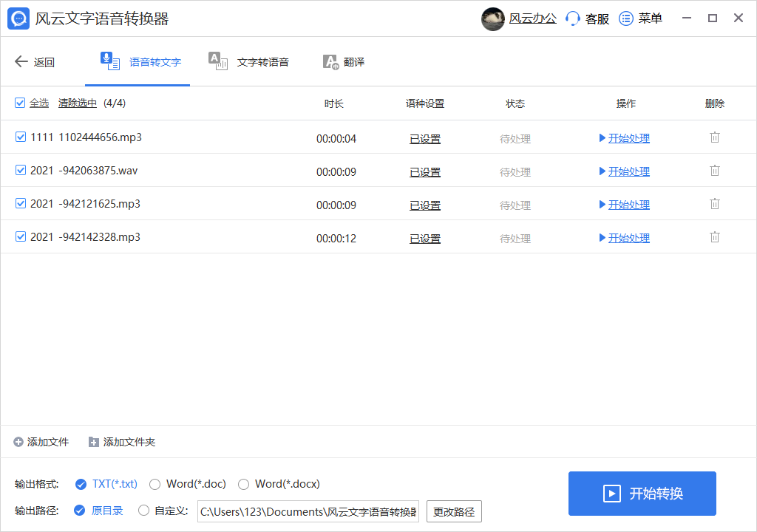Toggle the 全选 checkbox
Viewport: 757px width, 532px height.
point(20,103)
